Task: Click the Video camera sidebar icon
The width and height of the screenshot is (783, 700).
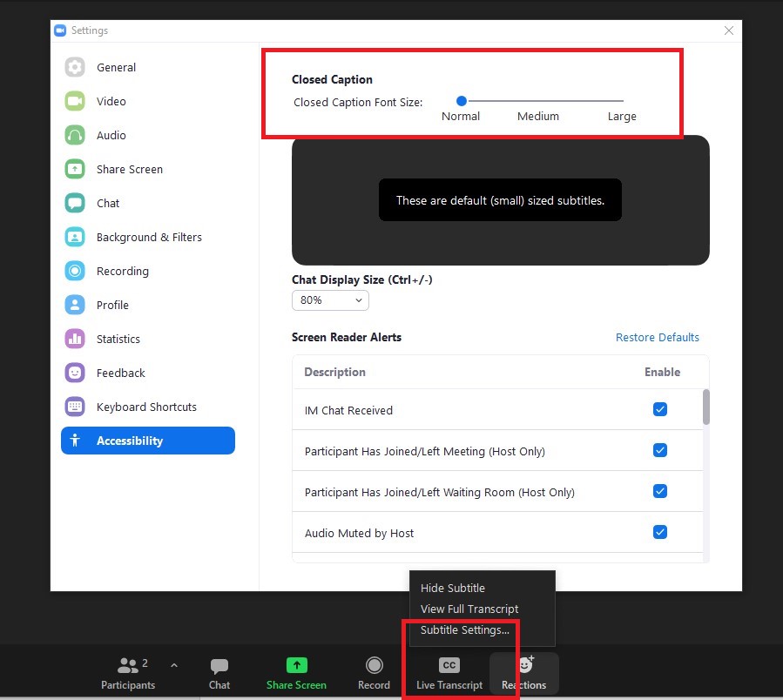Action: [x=75, y=101]
